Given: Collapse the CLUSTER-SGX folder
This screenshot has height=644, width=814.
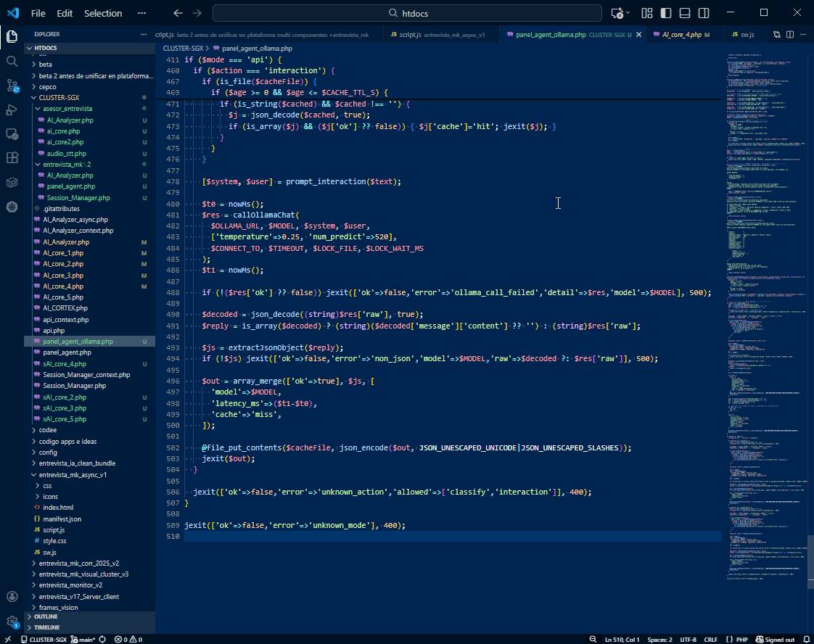Looking at the screenshot, I should [x=59, y=97].
